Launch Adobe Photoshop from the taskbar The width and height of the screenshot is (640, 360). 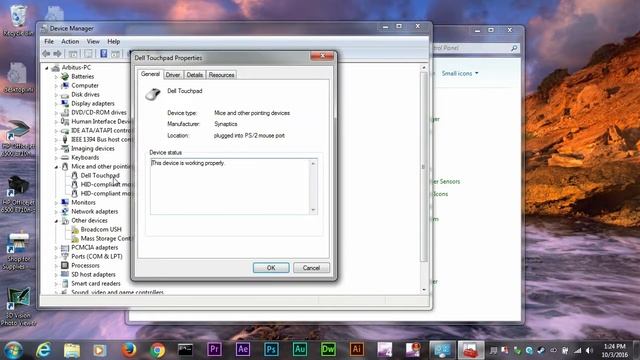271,349
